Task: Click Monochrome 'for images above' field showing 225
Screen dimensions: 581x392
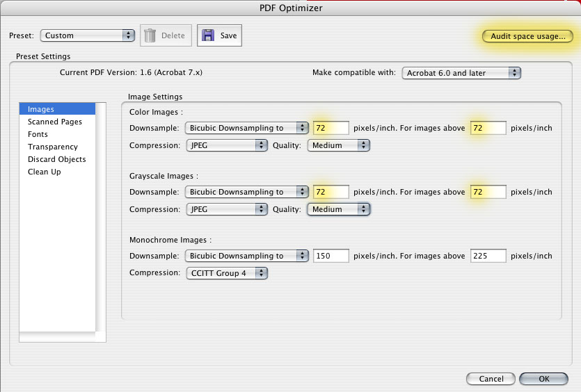Action: (x=488, y=256)
